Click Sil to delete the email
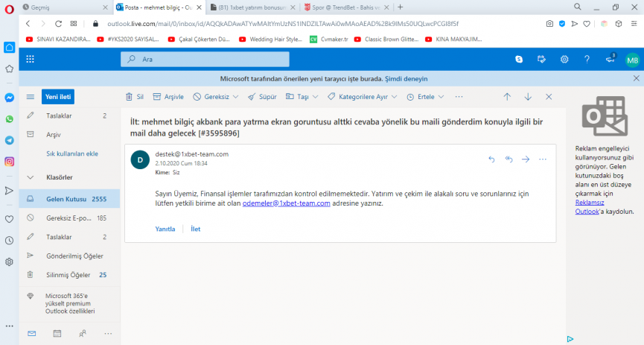Viewport: 644px width, 345px height. pos(135,97)
